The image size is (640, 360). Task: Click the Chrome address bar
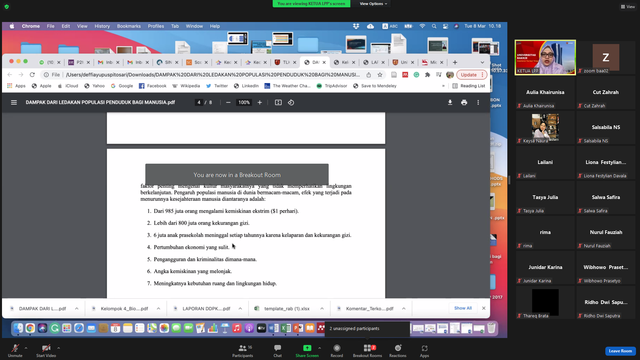(212, 75)
